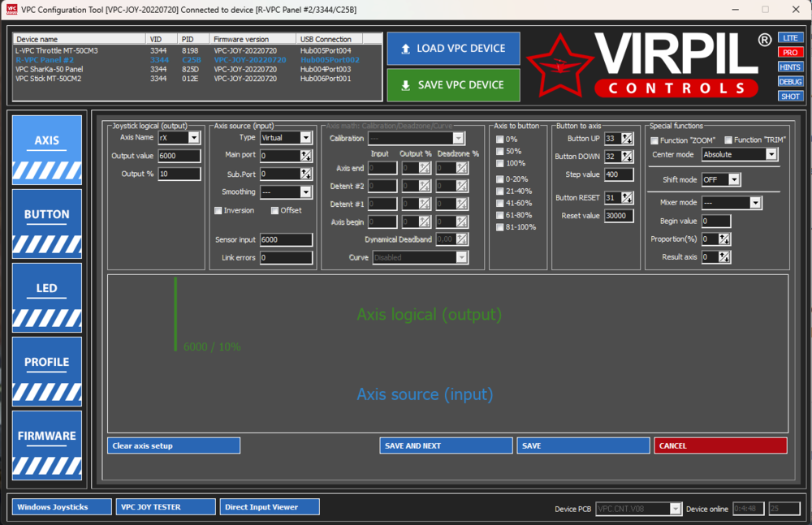Click the Dynamical Deadband stepper icon

point(462,239)
